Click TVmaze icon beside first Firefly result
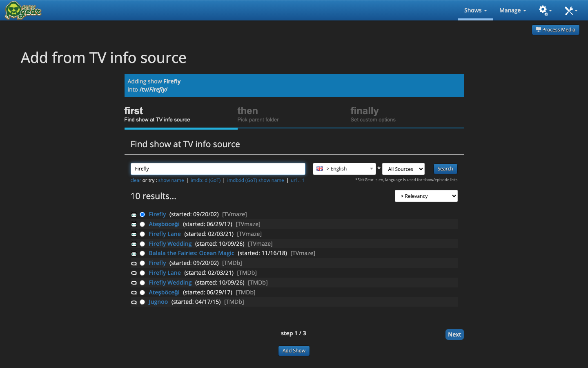The image size is (588, 368). 134,215
